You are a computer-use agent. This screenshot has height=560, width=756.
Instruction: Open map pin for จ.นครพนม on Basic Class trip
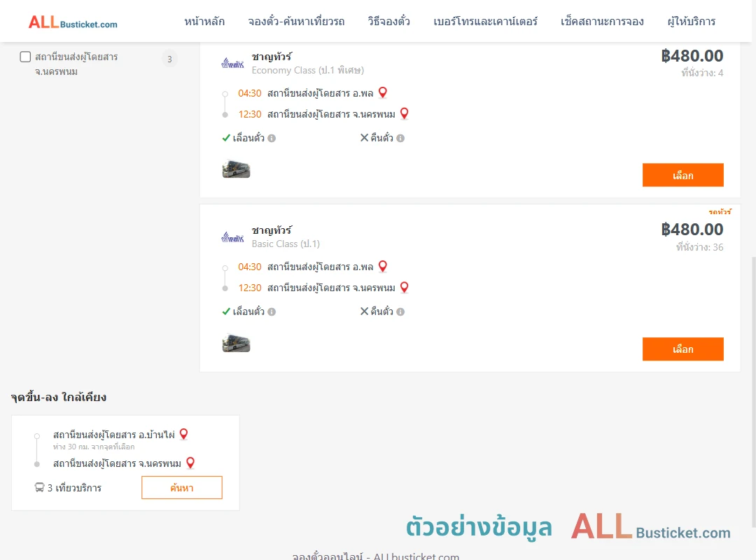click(x=405, y=288)
